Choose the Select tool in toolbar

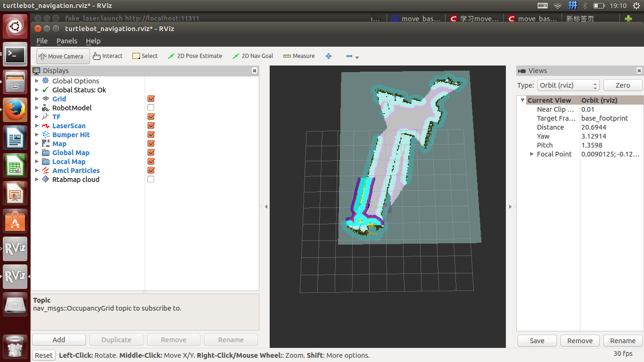145,56
